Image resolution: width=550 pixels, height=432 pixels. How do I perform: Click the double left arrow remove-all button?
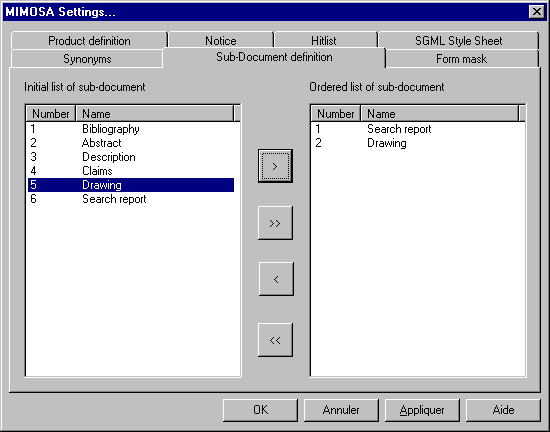pos(275,340)
